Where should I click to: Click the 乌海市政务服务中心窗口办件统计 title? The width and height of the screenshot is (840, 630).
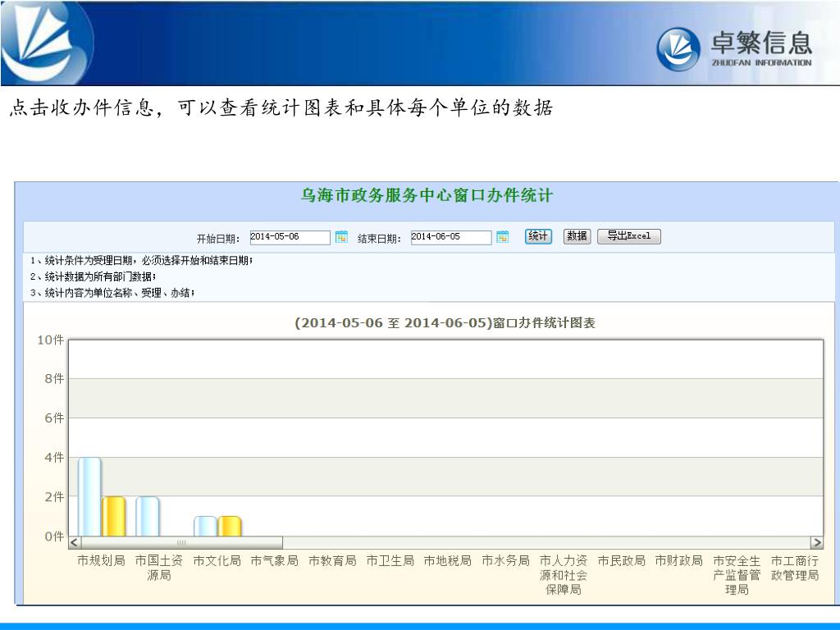(x=427, y=195)
